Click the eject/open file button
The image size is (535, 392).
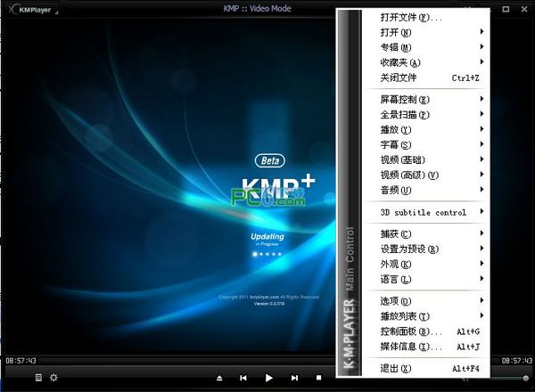(x=219, y=378)
